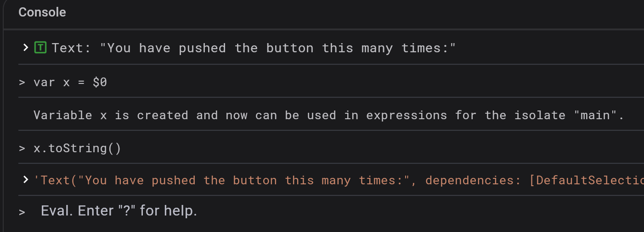This screenshot has height=232, width=644.
Task: Expand the orange toString result arrow
Action: 26,180
